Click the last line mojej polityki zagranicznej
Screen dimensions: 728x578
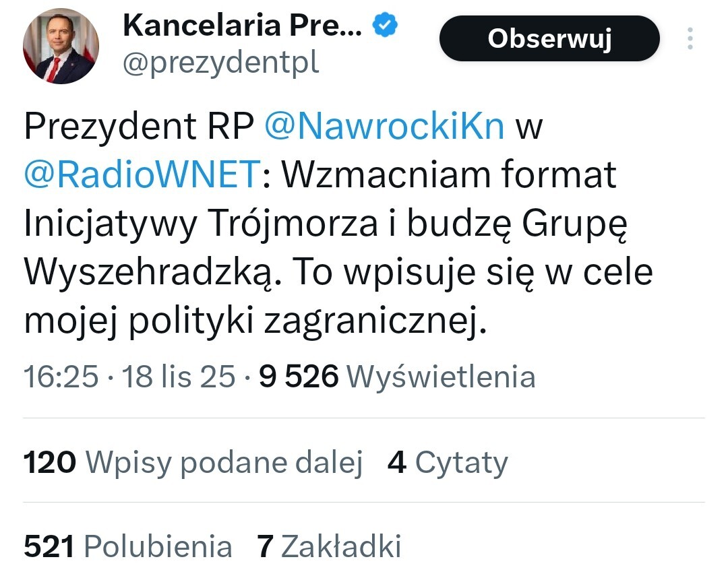pos(255,321)
